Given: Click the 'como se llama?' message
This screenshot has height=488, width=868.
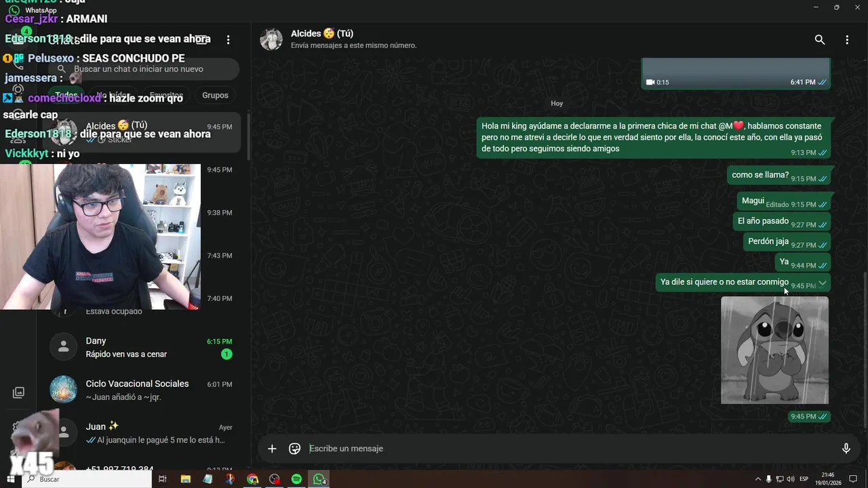Looking at the screenshot, I should pos(778,175).
